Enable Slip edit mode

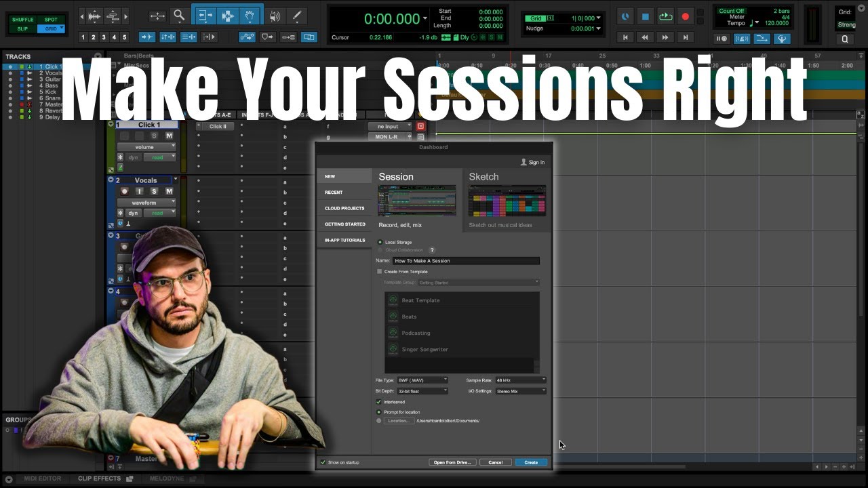pyautogui.click(x=23, y=28)
